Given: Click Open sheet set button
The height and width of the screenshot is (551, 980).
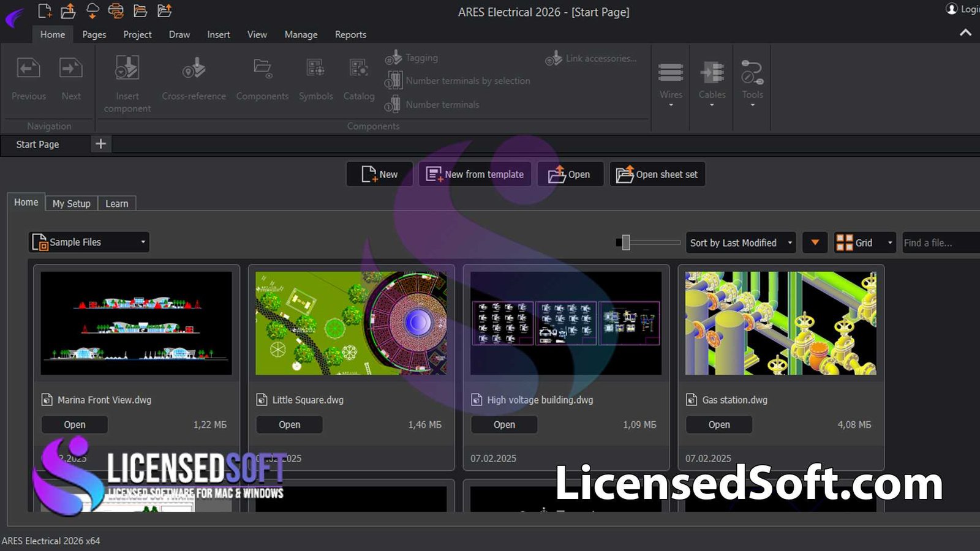Looking at the screenshot, I should click(657, 174).
